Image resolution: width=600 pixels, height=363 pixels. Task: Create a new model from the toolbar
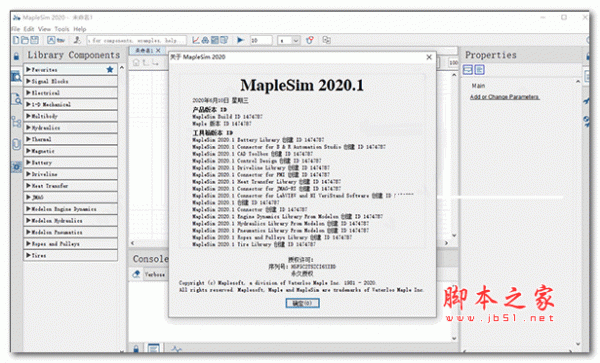click(16, 40)
